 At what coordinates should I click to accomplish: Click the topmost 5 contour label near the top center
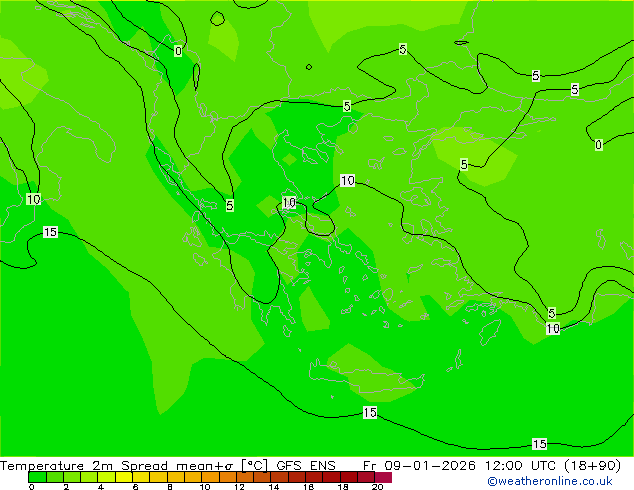click(402, 49)
